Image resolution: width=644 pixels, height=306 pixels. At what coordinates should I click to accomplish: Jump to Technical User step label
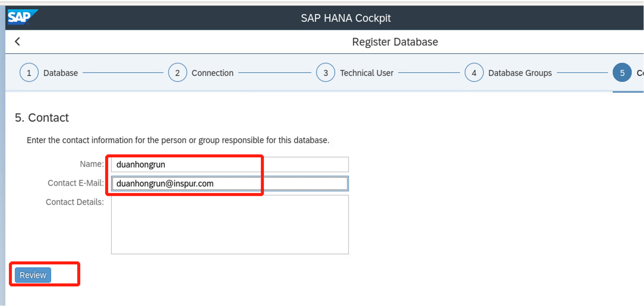[x=366, y=73]
